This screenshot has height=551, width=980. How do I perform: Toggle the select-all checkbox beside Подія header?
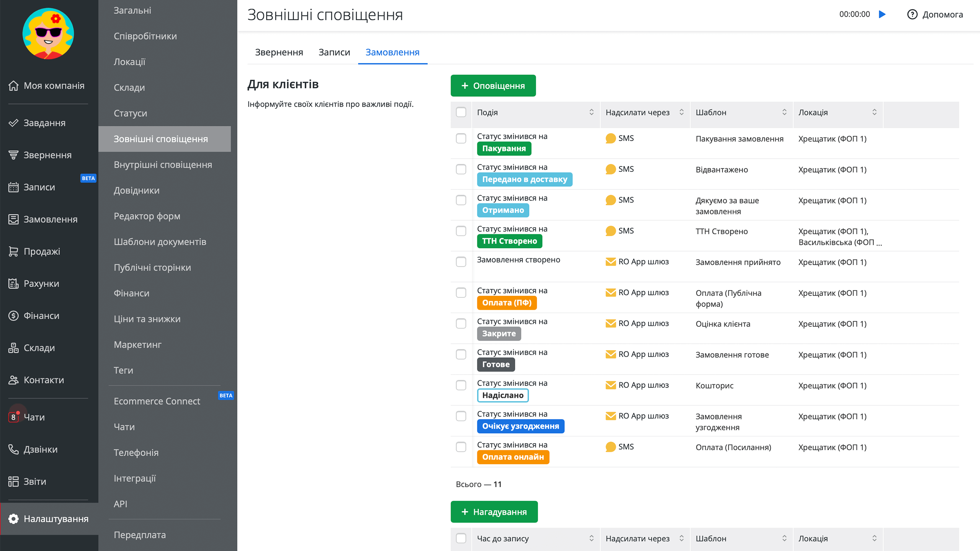click(x=461, y=112)
